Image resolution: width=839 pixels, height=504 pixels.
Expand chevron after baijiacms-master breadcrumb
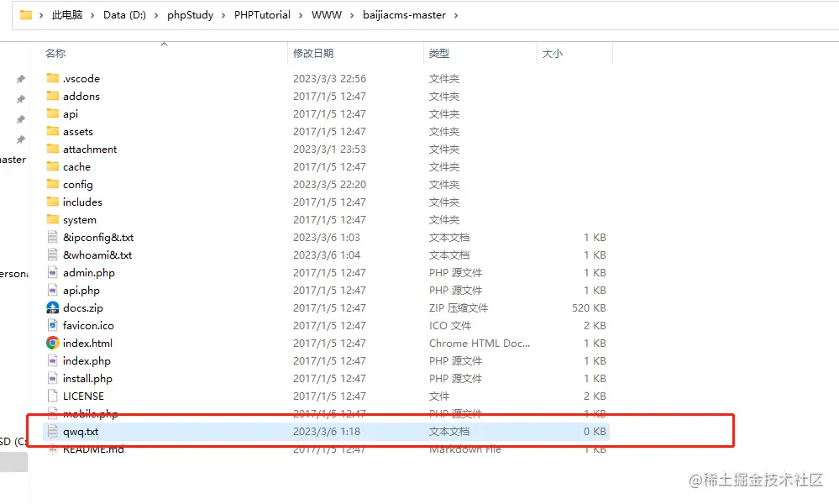tap(456, 15)
